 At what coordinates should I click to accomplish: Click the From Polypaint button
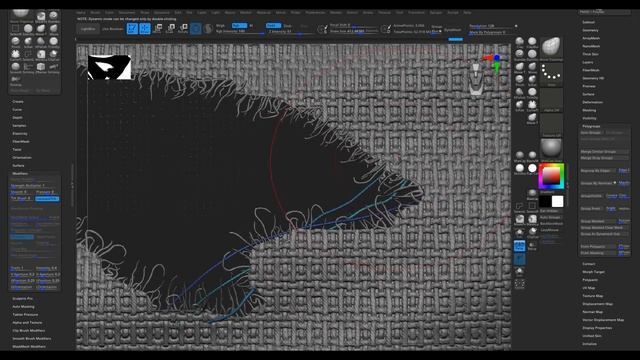click(x=599, y=247)
